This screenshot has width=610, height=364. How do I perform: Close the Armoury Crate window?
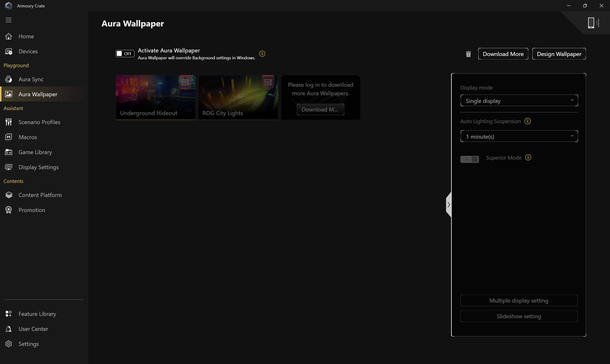[x=601, y=6]
